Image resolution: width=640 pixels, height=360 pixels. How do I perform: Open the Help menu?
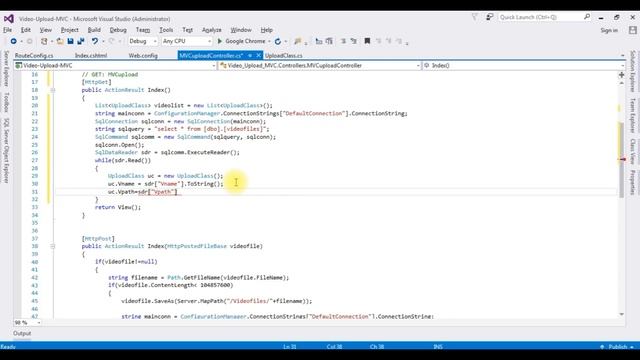(267, 30)
